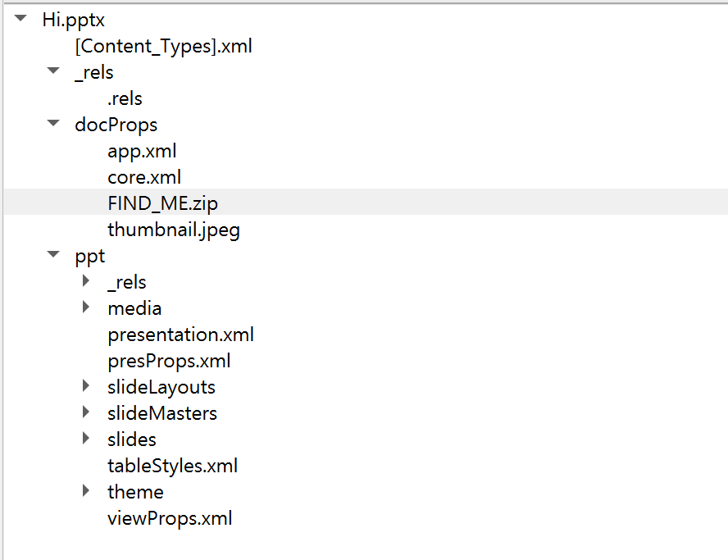Collapse the top-level _rels folder
Screen dimensions: 728x560
pyautogui.click(x=53, y=71)
